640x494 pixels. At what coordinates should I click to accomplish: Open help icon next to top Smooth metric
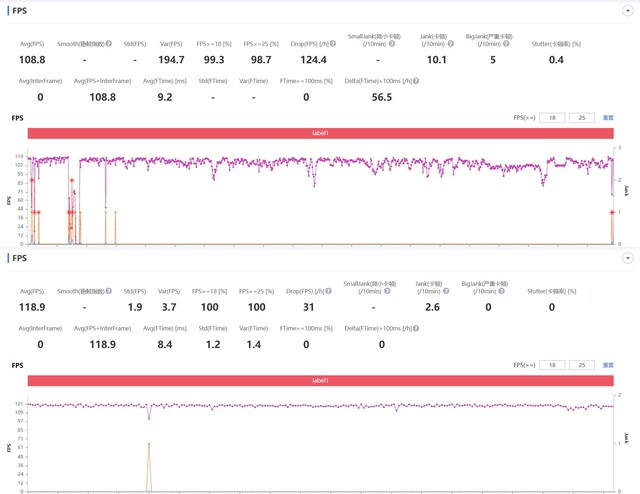pos(109,44)
